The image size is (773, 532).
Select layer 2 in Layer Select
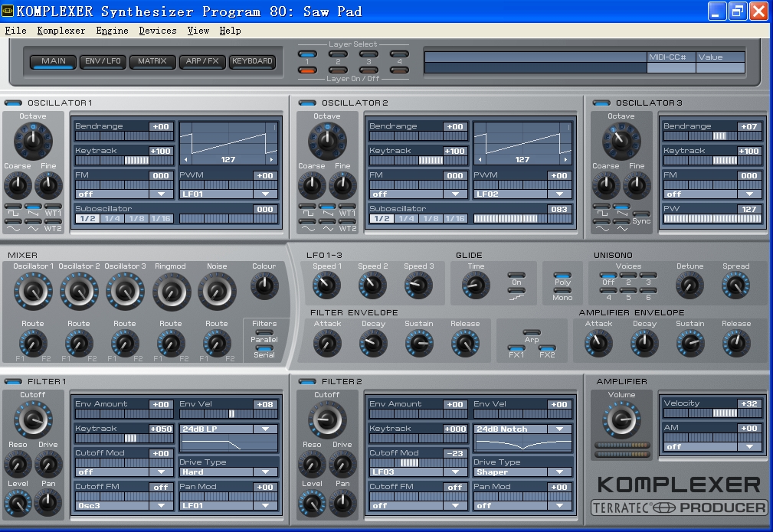(x=338, y=54)
